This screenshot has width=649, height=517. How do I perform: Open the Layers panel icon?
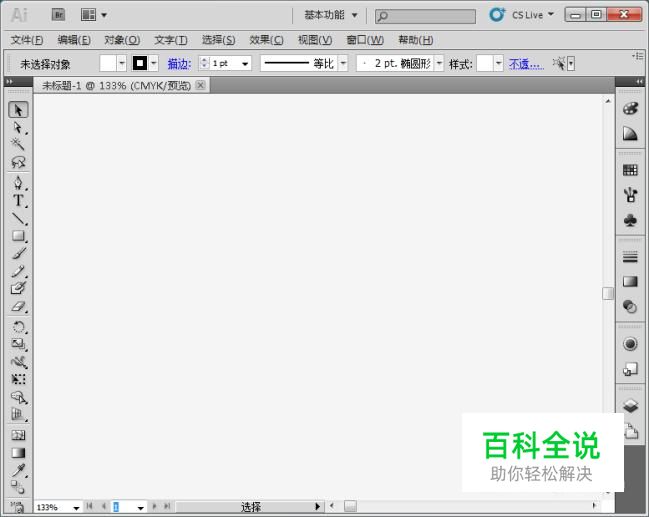pos(630,406)
